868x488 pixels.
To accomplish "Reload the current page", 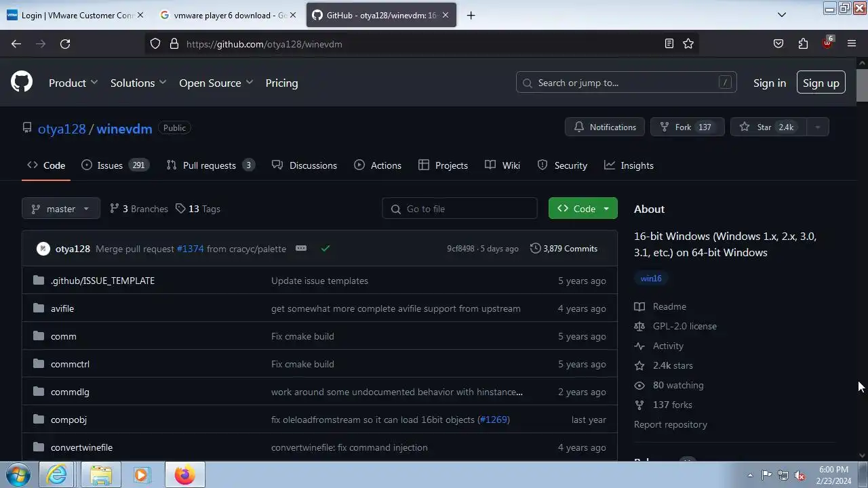I will tap(65, 44).
